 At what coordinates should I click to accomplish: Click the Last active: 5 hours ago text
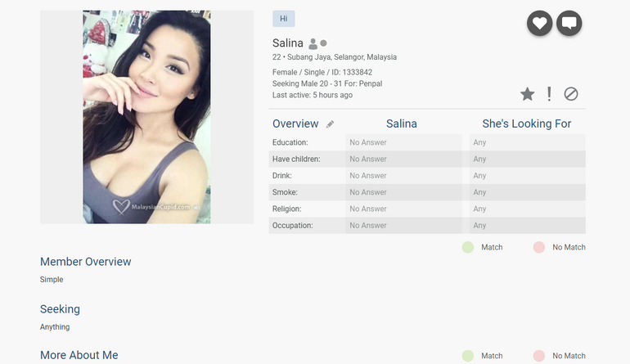pos(313,95)
